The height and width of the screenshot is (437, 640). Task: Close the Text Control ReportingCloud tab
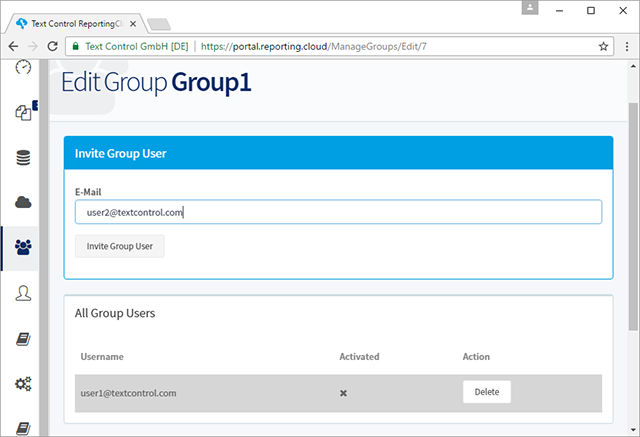pos(133,24)
